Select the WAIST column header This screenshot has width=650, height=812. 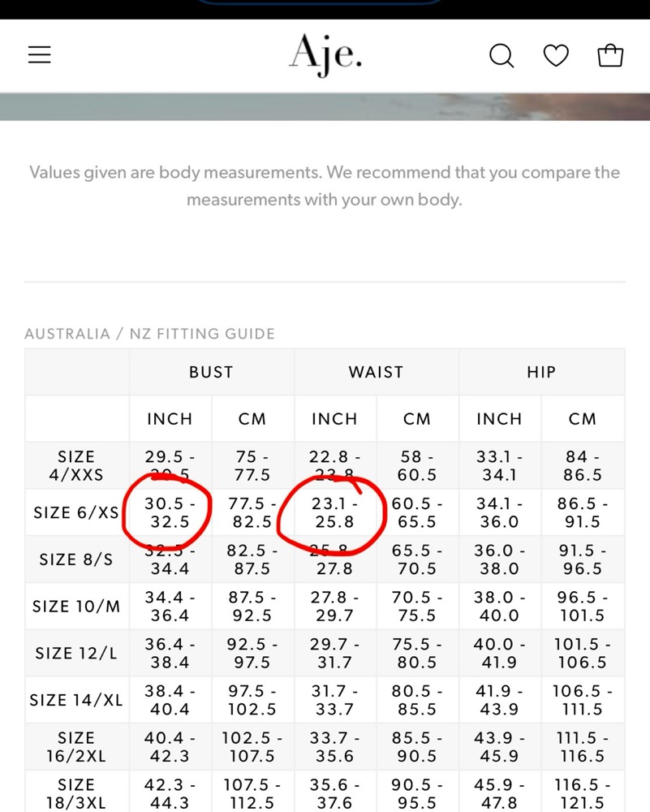pos(377,372)
